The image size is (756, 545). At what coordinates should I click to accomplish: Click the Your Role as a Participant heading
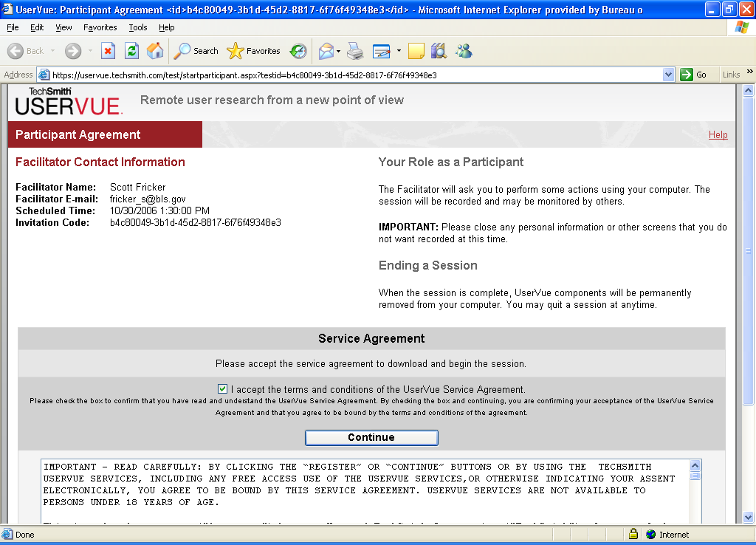(451, 162)
